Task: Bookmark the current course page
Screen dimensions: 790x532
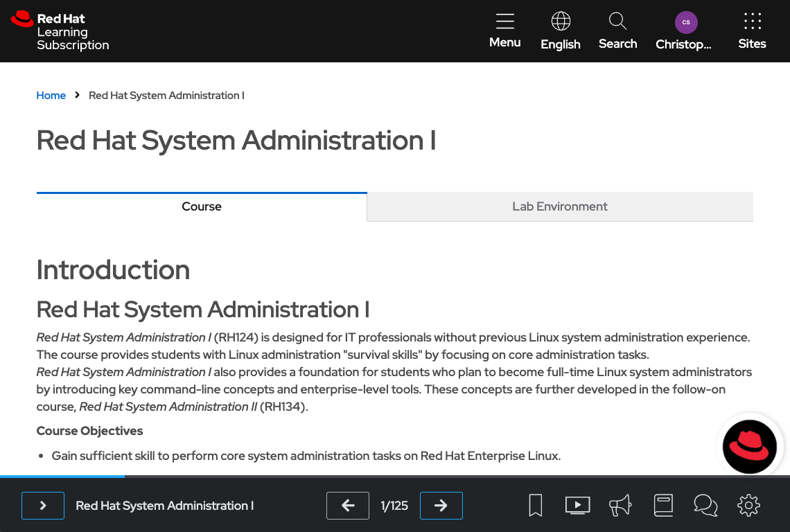Action: point(535,505)
